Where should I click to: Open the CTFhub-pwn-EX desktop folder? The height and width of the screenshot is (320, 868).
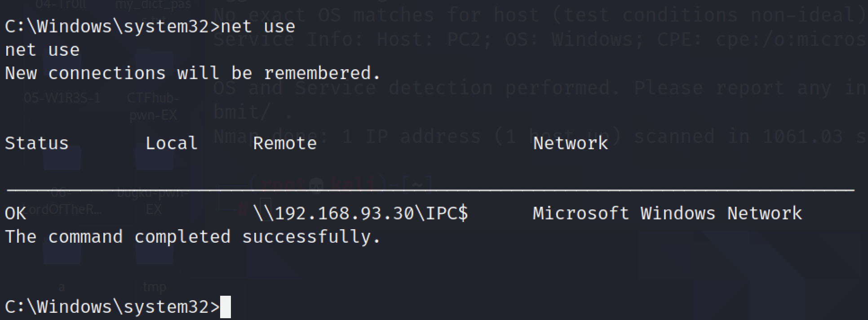coord(153,107)
